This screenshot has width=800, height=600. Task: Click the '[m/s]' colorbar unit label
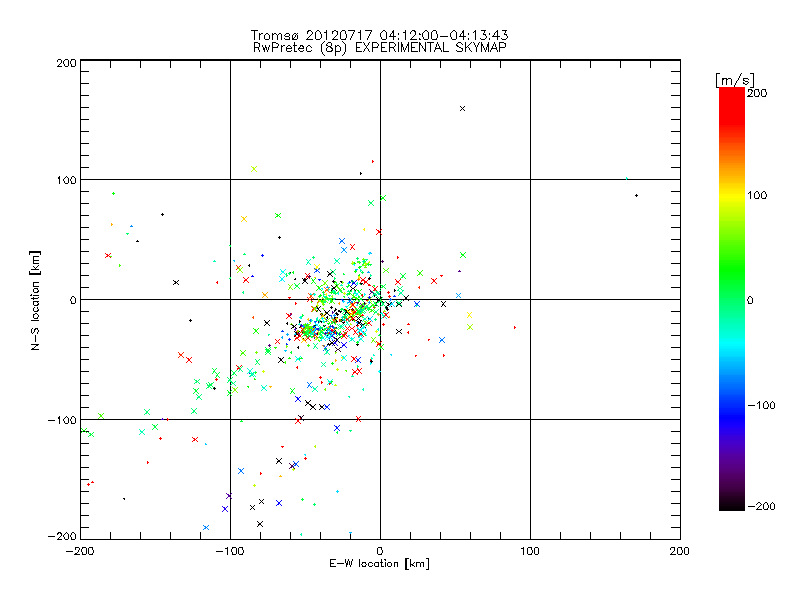[735, 80]
